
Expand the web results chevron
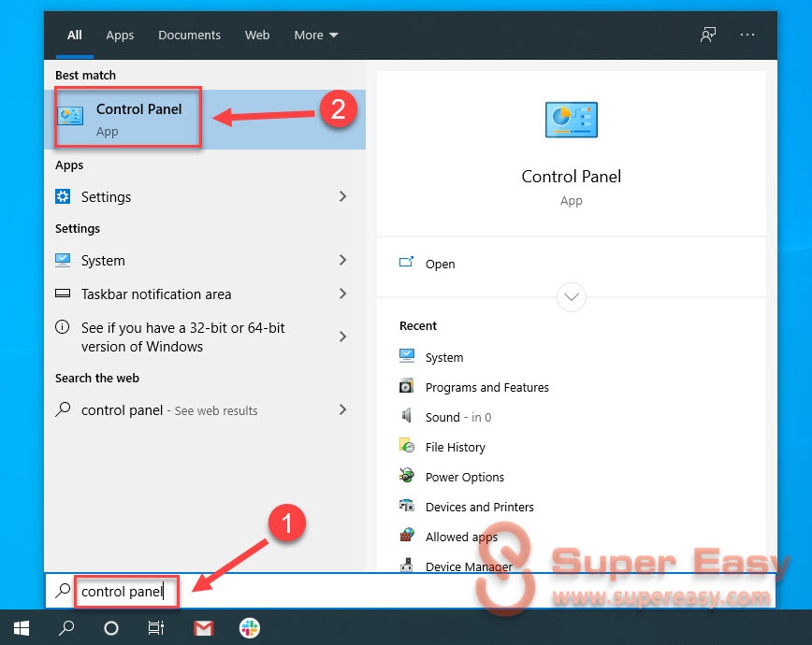(x=342, y=409)
